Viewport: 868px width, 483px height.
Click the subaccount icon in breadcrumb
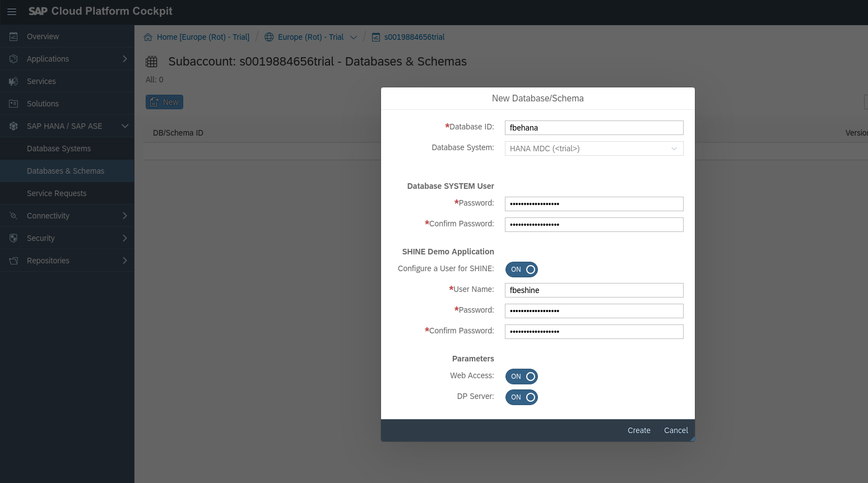(x=376, y=37)
